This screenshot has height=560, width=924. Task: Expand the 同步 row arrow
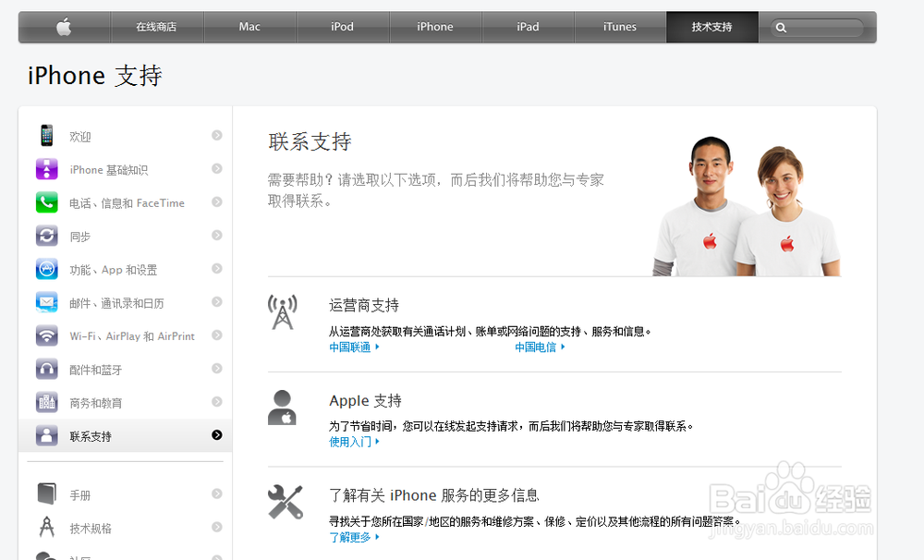click(x=217, y=236)
